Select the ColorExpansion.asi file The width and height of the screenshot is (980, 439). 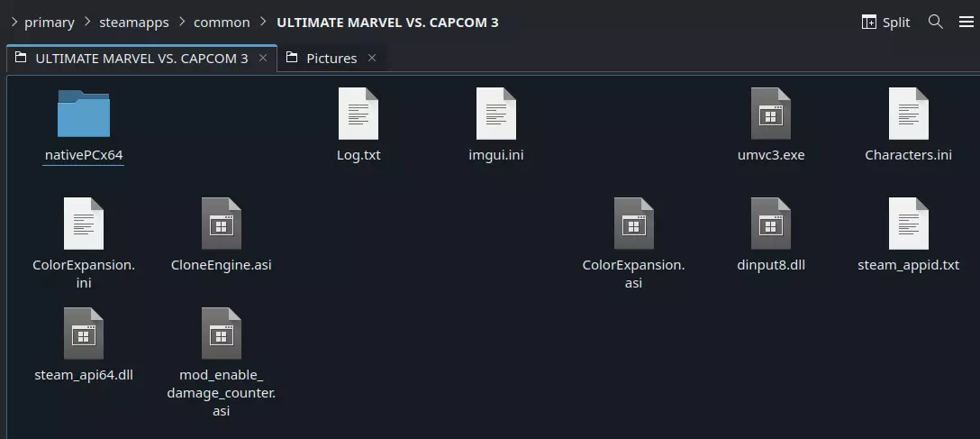point(633,224)
